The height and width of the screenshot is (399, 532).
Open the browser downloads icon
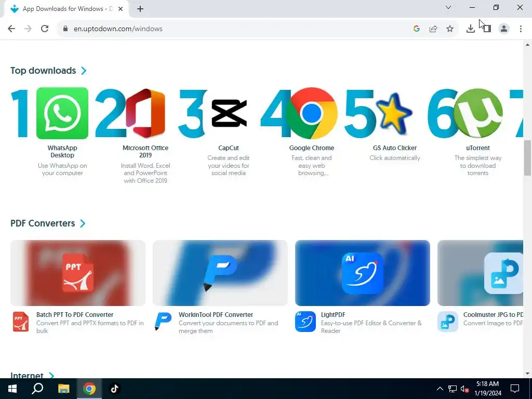(471, 29)
